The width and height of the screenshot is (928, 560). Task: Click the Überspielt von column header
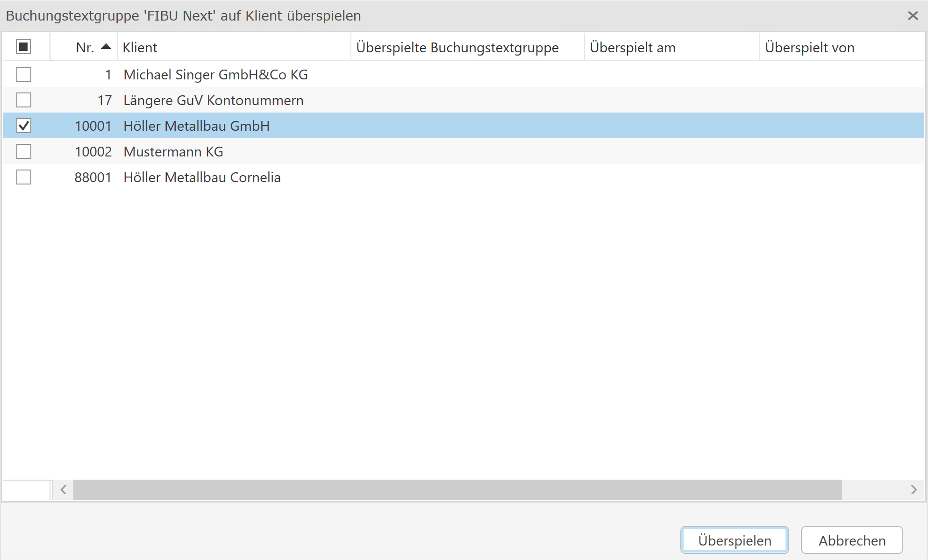809,47
